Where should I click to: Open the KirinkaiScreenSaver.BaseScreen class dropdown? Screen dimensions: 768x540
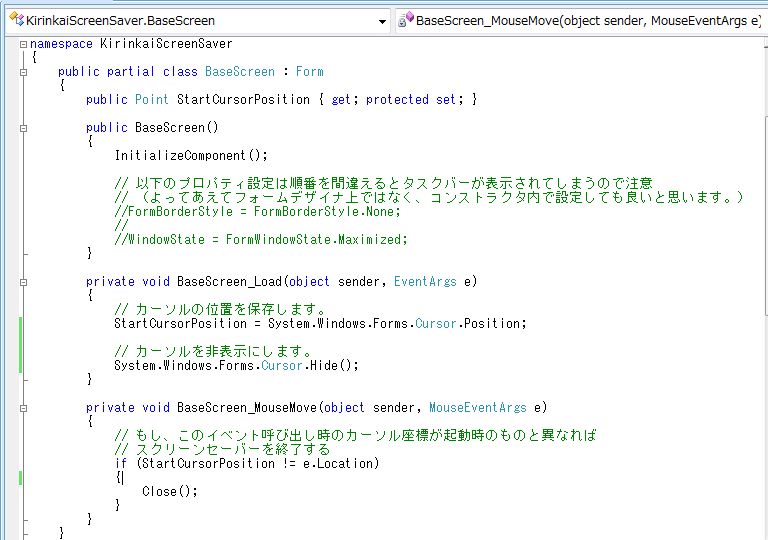click(198, 21)
